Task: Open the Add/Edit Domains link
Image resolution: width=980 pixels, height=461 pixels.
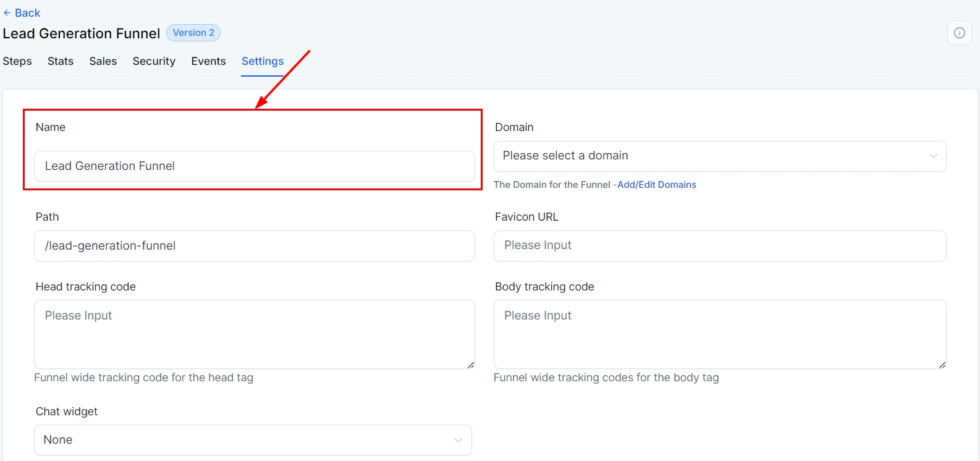Action: 656,185
